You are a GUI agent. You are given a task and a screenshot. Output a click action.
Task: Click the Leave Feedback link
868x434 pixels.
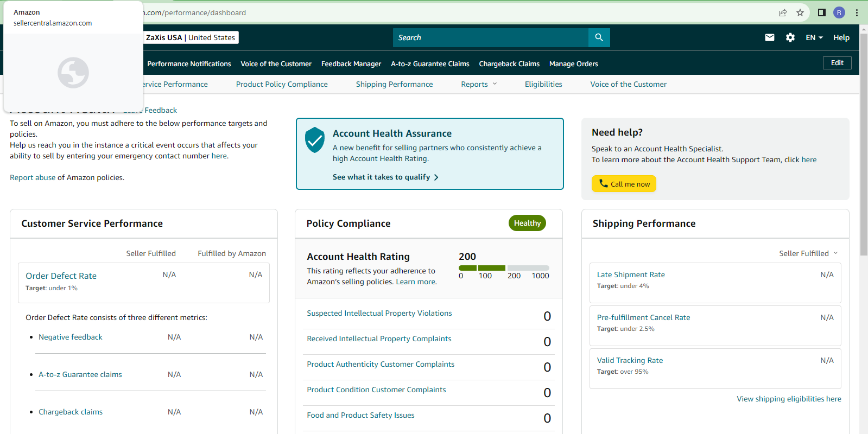pyautogui.click(x=150, y=110)
